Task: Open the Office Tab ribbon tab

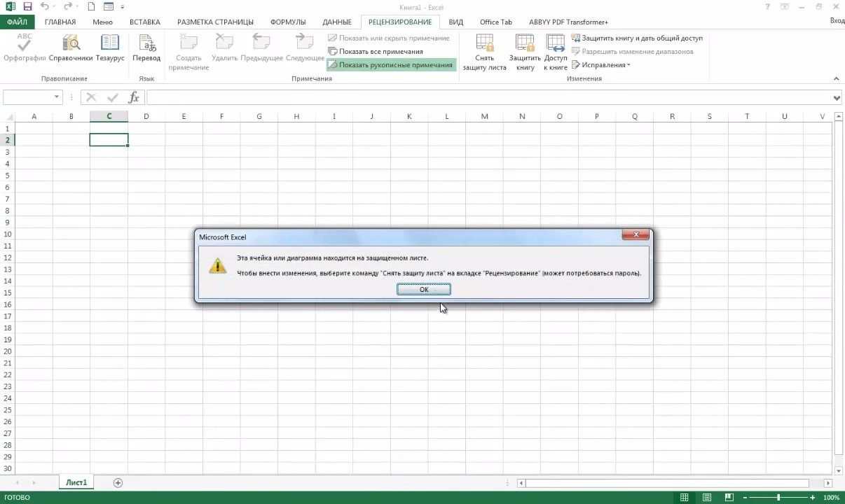Action: (495, 22)
